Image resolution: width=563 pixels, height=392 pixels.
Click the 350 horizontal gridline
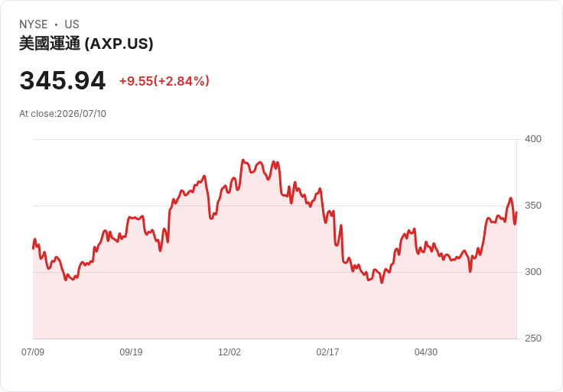click(275, 206)
